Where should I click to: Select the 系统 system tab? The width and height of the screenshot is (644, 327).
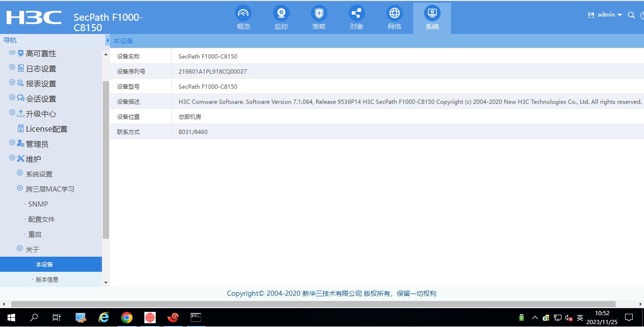[432, 18]
